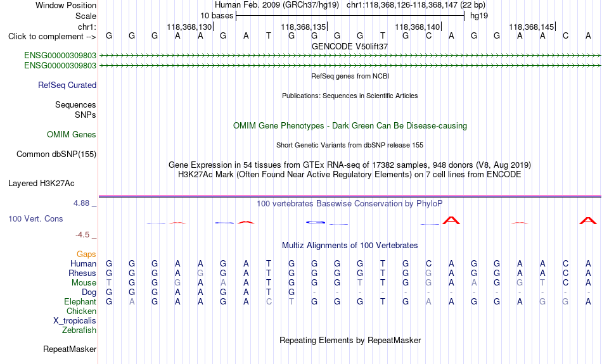Click the OMIM Gene Phenotypes green title

point(350,126)
